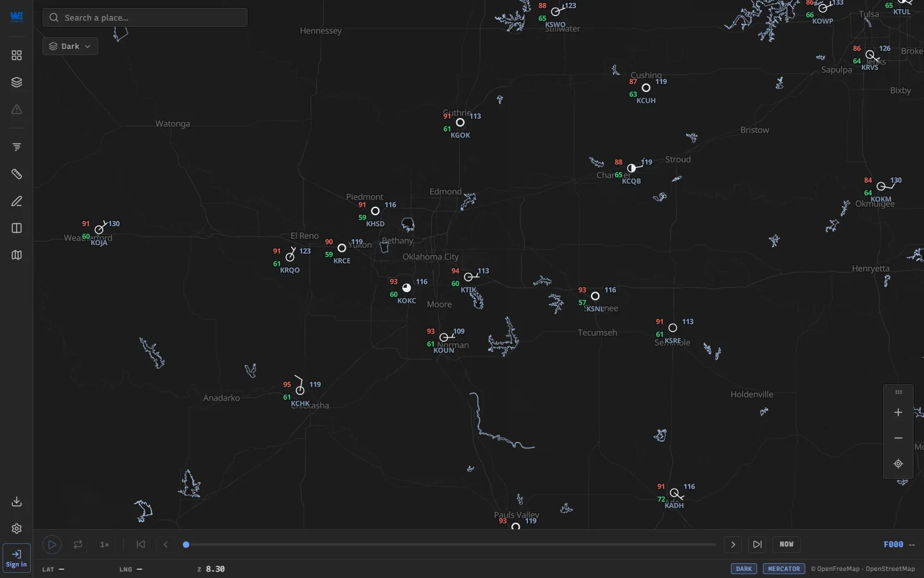Focus the Search a place field

click(x=145, y=17)
